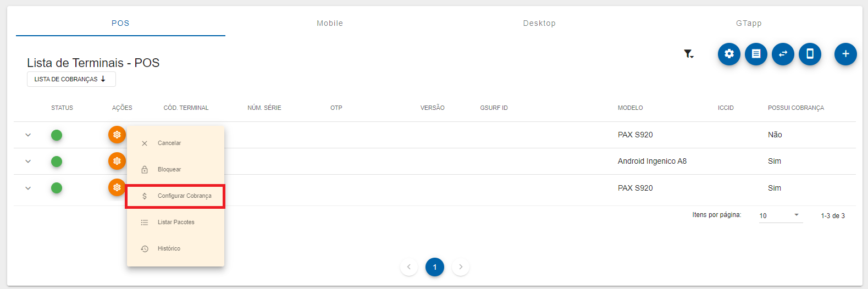The width and height of the screenshot is (868, 289).
Task: Go to page 1 in pagination
Action: pyautogui.click(x=434, y=267)
